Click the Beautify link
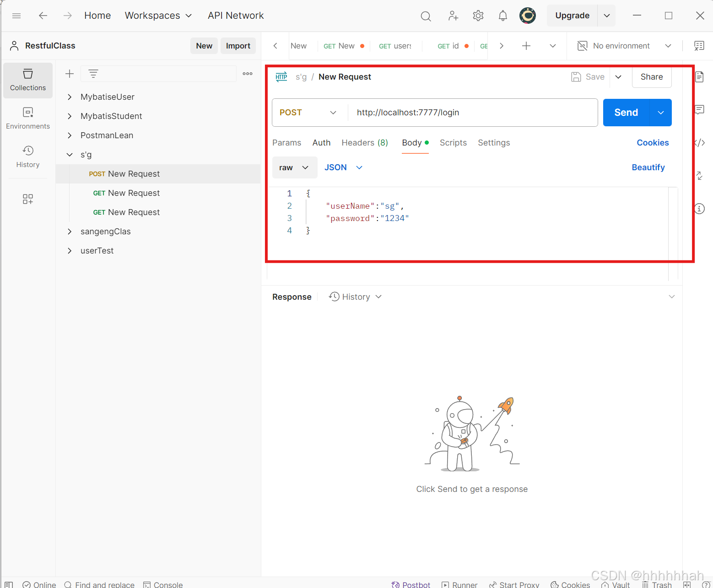 [x=648, y=167]
